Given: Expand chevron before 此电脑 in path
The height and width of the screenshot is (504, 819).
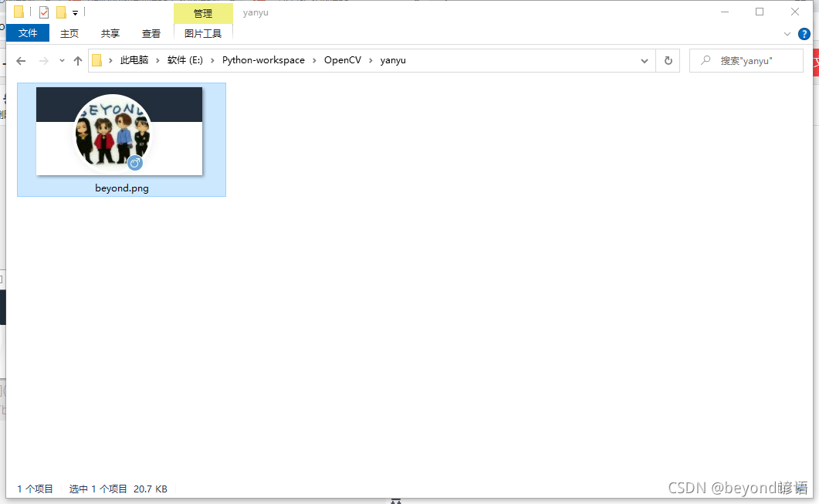Looking at the screenshot, I should tap(110, 60).
